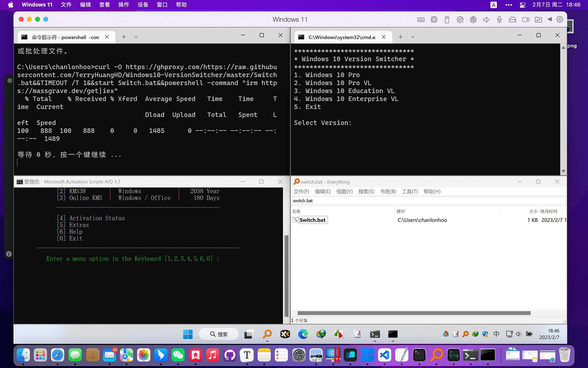Open 搜索(S) menu in Everything
The image size is (588, 368).
coord(366,192)
